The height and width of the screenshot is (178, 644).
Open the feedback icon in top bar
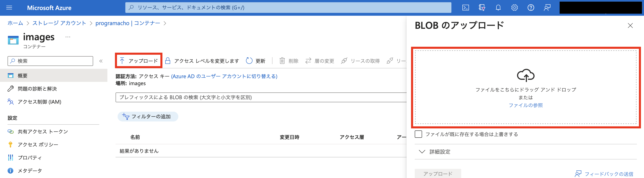coord(547,8)
